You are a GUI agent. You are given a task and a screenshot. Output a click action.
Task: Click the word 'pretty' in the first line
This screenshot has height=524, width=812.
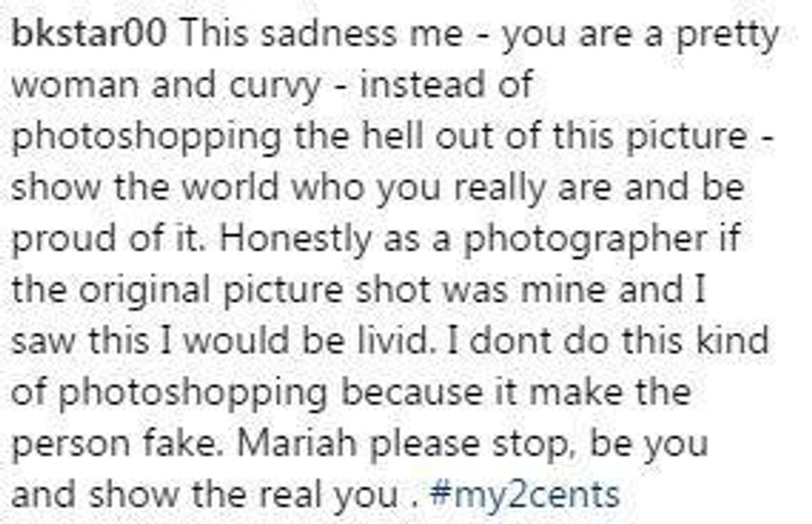(x=727, y=35)
